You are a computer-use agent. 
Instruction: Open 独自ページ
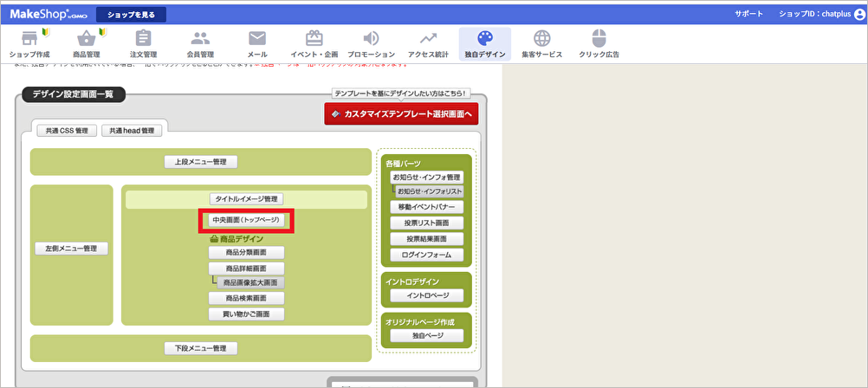click(x=427, y=335)
